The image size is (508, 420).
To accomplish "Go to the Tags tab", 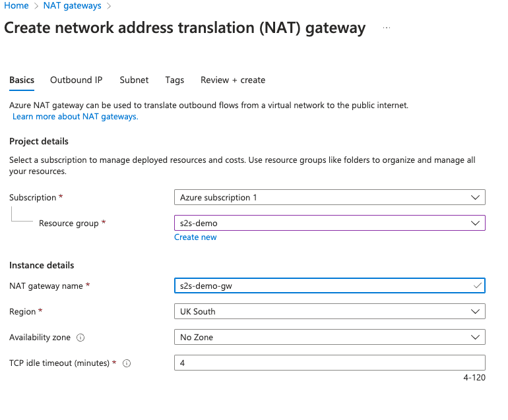I will pyautogui.click(x=175, y=80).
